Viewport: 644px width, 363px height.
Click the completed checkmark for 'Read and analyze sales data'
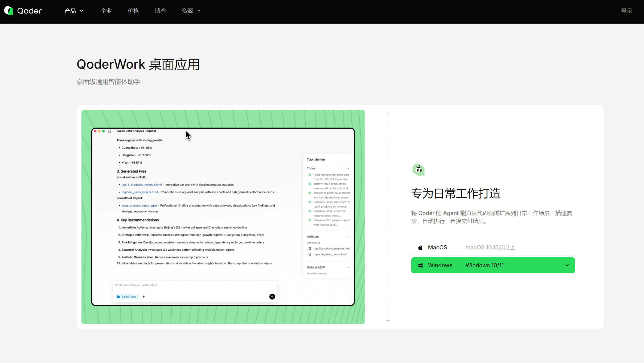310,175
